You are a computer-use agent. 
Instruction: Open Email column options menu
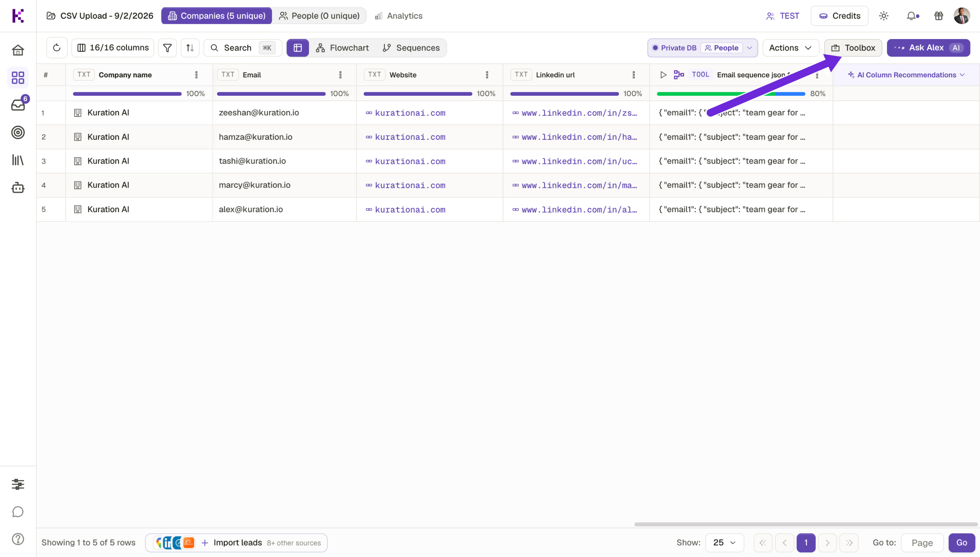(x=340, y=75)
